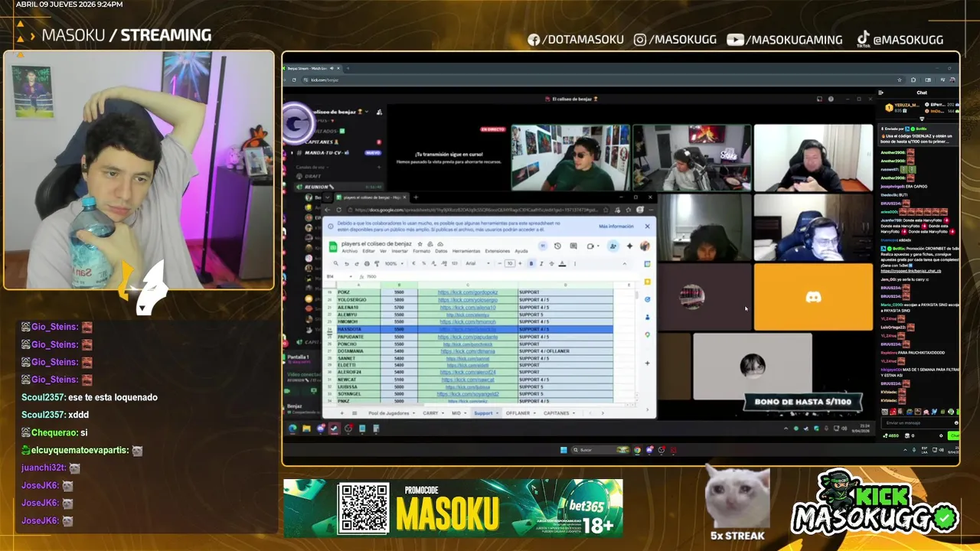The height and width of the screenshot is (551, 980).
Task: Open the kick.com/soyangeld2 link
Action: 468,395
